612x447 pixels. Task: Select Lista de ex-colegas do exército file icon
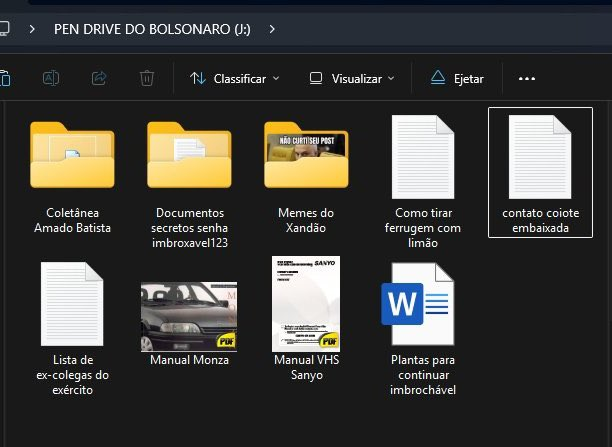click(72, 304)
